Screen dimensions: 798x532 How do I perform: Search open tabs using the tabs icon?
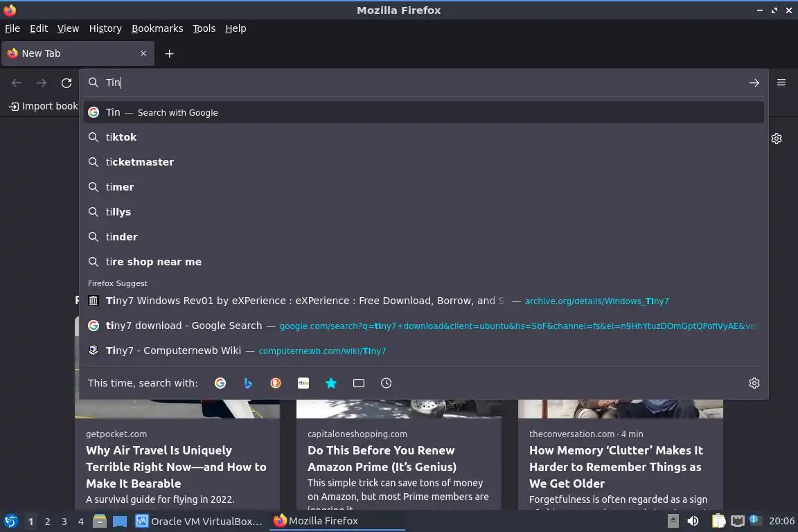tap(359, 383)
